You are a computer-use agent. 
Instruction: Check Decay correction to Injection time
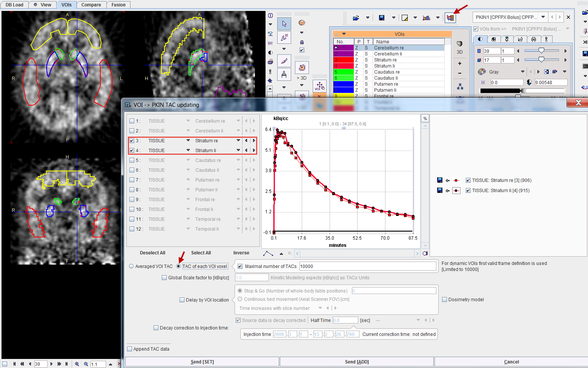156,328
